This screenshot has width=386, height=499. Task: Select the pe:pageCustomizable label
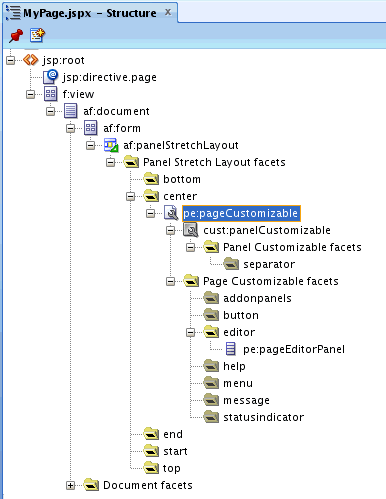[241, 213]
